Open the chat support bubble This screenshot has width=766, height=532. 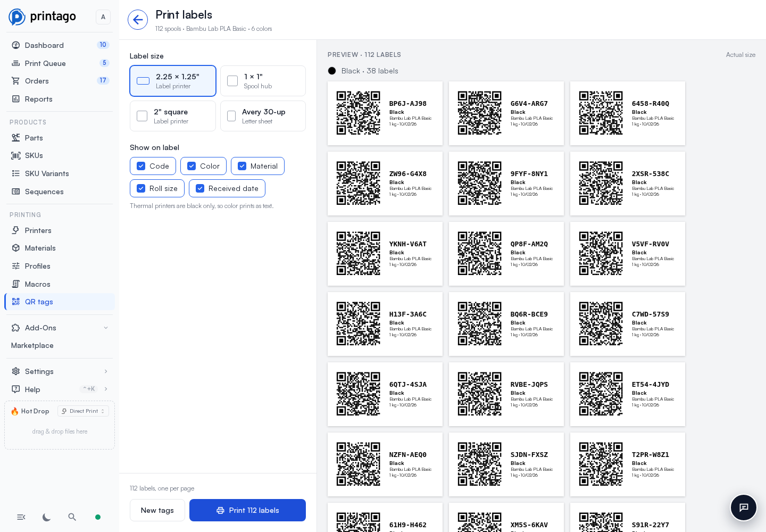pos(744,508)
